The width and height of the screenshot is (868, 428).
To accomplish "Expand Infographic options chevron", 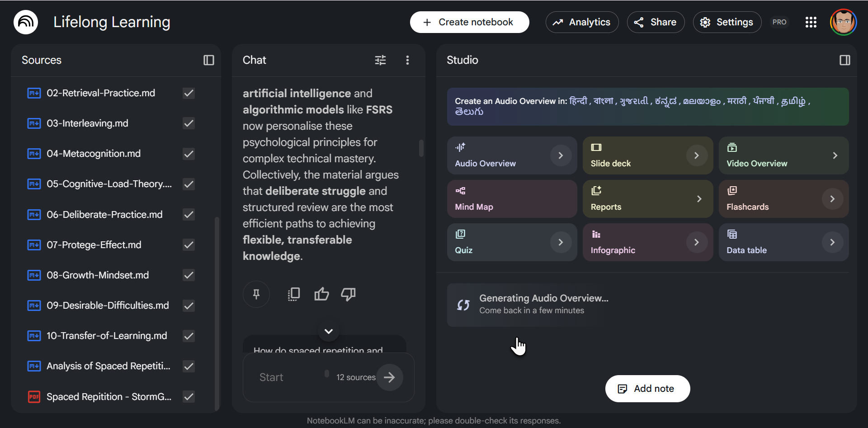I will point(697,242).
